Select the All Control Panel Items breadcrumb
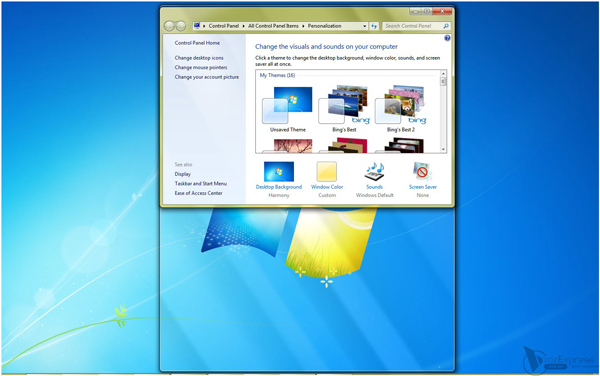The width and height of the screenshot is (600, 376). pos(273,26)
